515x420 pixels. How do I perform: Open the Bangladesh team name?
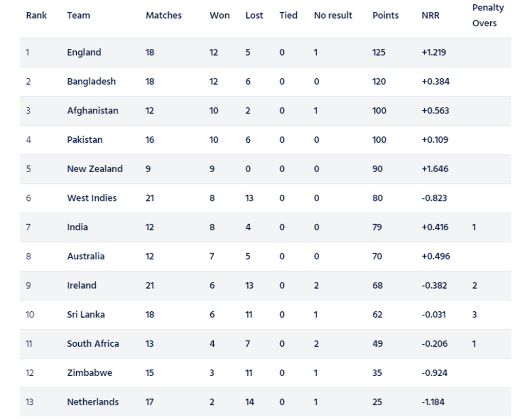pos(91,81)
